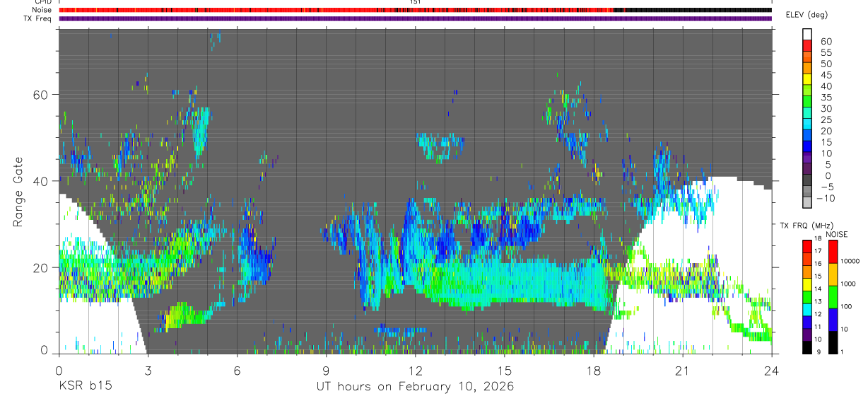Click the '10000' label on NOISE legend
The image size is (868, 401).
pos(851,262)
